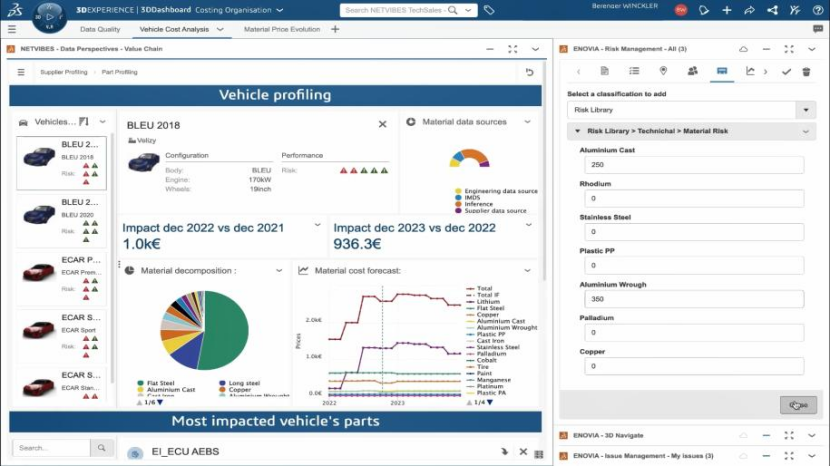
Task: Open the people view icon in Risk Management
Action: tap(692, 71)
